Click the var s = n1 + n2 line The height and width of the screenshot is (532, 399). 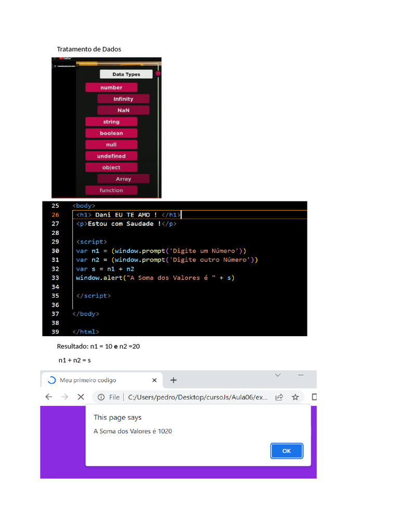click(105, 269)
